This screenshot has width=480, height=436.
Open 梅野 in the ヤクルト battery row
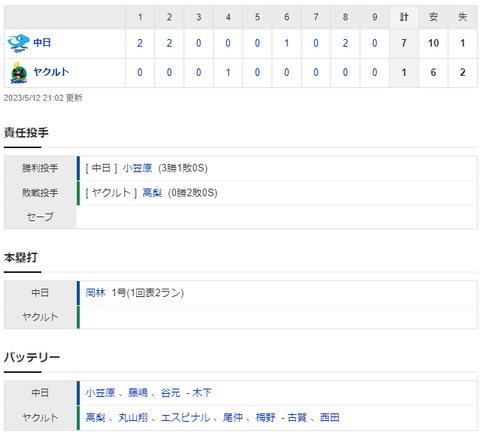tap(265, 417)
